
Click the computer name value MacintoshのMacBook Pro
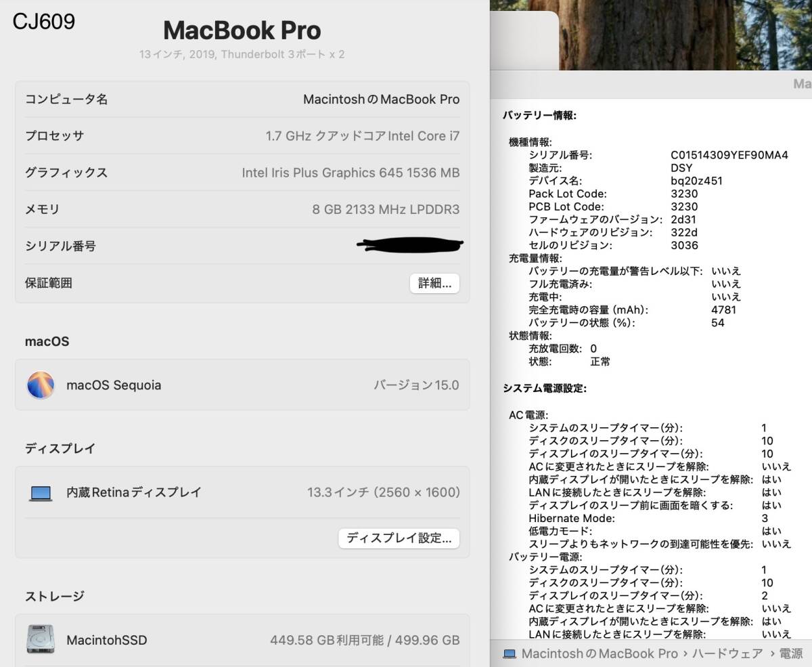[381, 100]
